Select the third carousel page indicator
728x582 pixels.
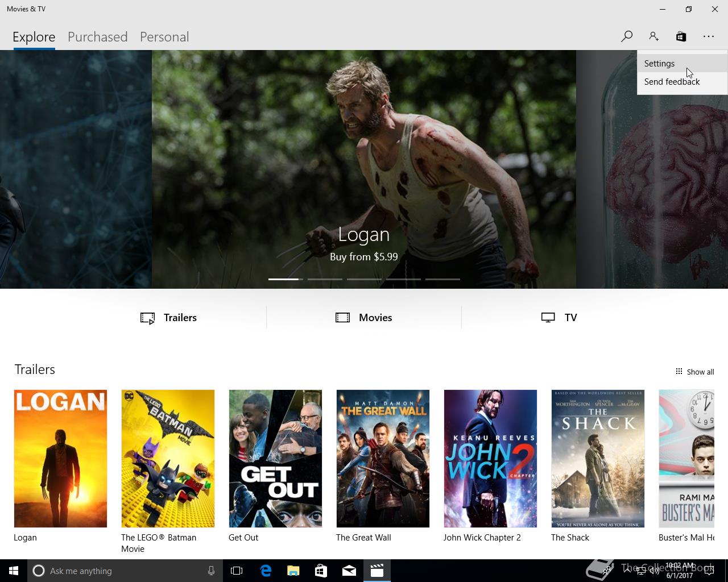[364, 279]
